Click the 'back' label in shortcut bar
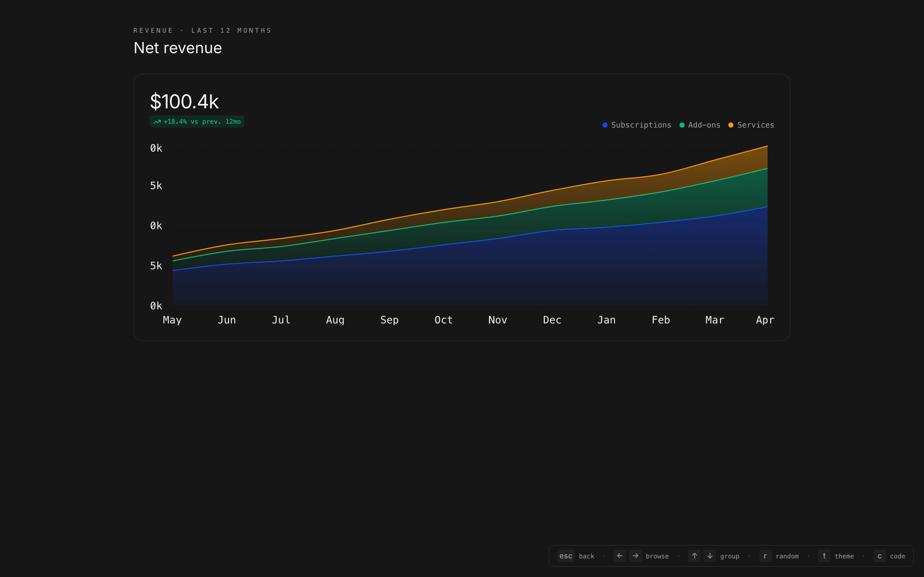Image resolution: width=924 pixels, height=577 pixels. coord(586,556)
